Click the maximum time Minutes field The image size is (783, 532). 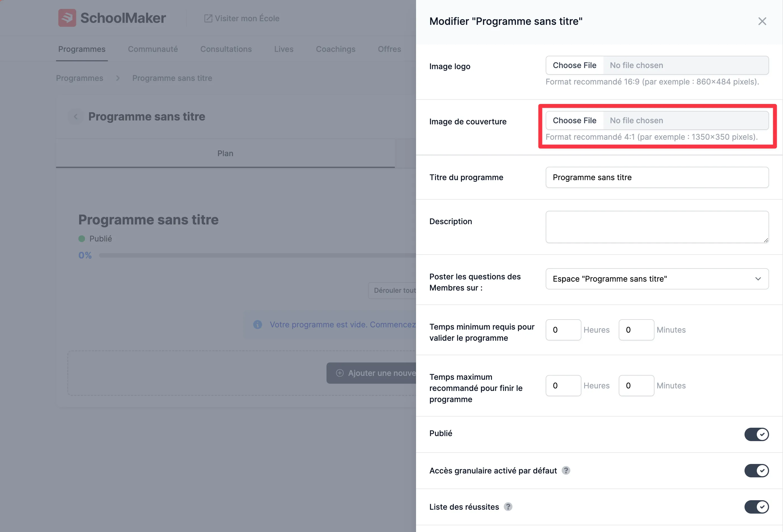[636, 386]
